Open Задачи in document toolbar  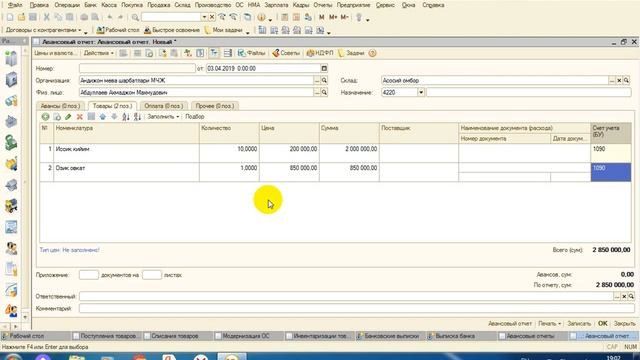click(x=351, y=53)
